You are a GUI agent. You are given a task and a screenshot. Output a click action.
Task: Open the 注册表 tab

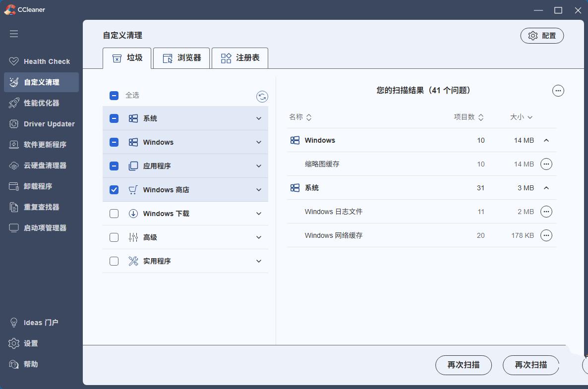point(240,58)
